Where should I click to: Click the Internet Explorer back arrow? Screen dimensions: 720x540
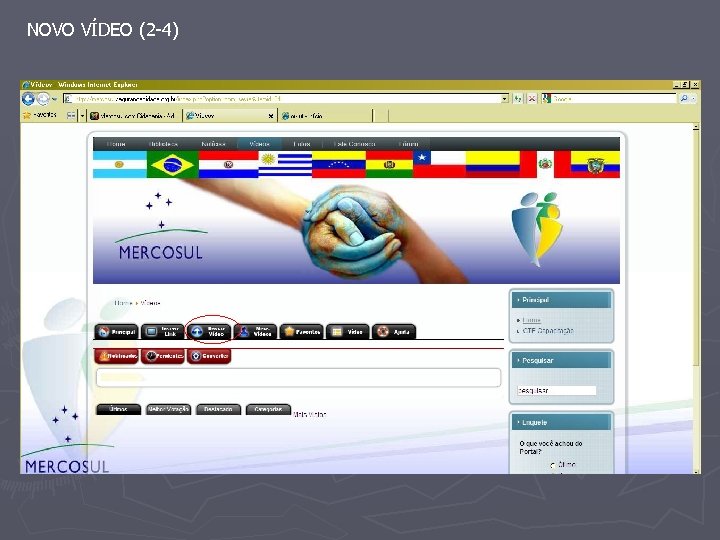28,99
